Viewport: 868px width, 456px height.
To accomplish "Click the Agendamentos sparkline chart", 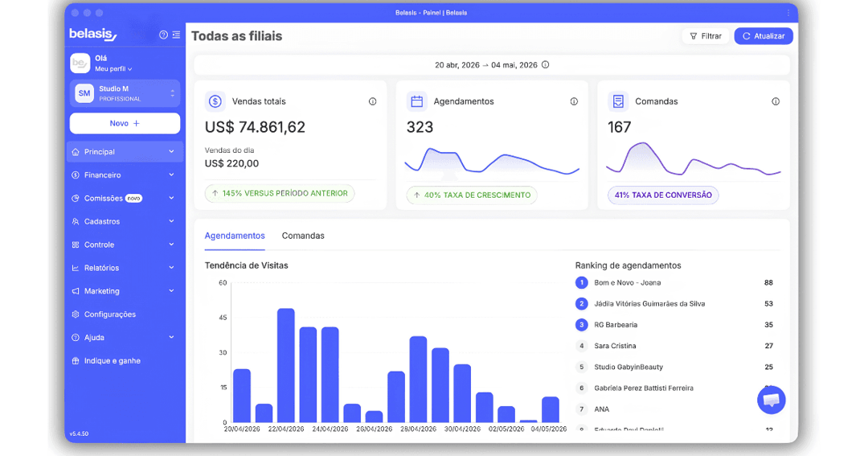I will click(x=492, y=161).
